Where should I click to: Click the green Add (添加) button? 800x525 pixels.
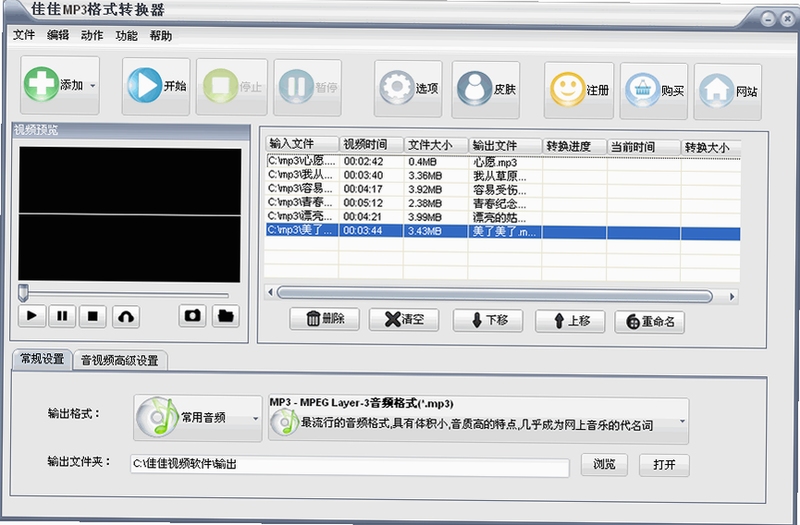[x=60, y=85]
